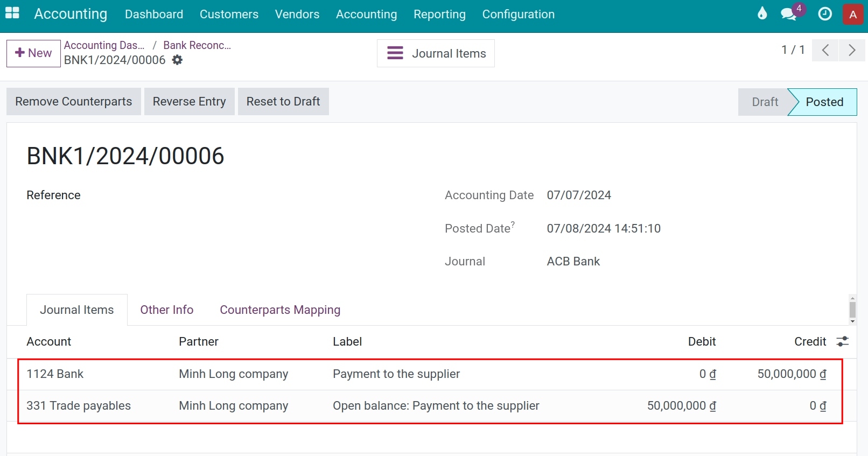Sort by the Partner column header
868x456 pixels.
point(199,341)
